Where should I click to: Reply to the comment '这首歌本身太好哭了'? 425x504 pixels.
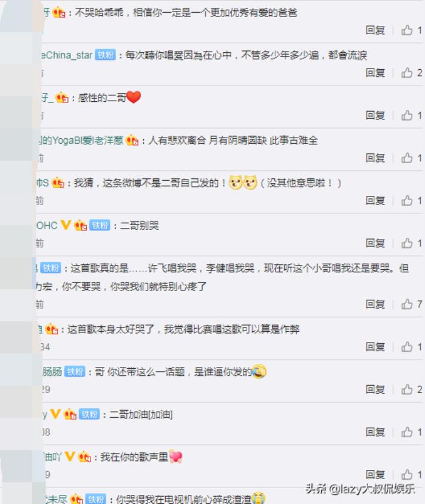(x=375, y=346)
